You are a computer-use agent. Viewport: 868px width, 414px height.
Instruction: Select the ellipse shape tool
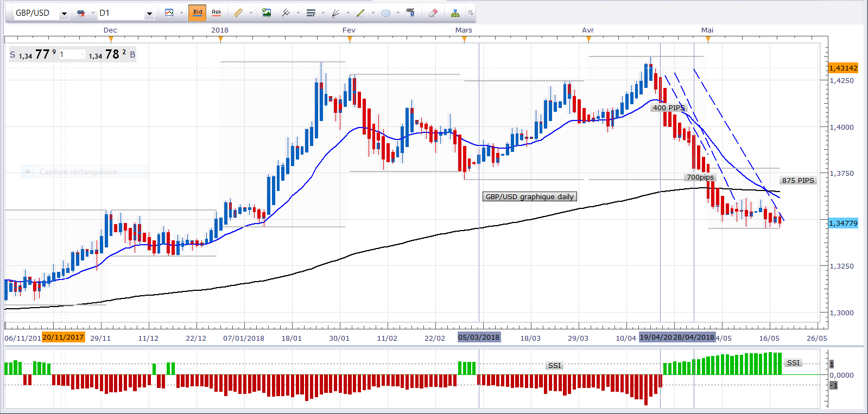pyautogui.click(x=386, y=12)
